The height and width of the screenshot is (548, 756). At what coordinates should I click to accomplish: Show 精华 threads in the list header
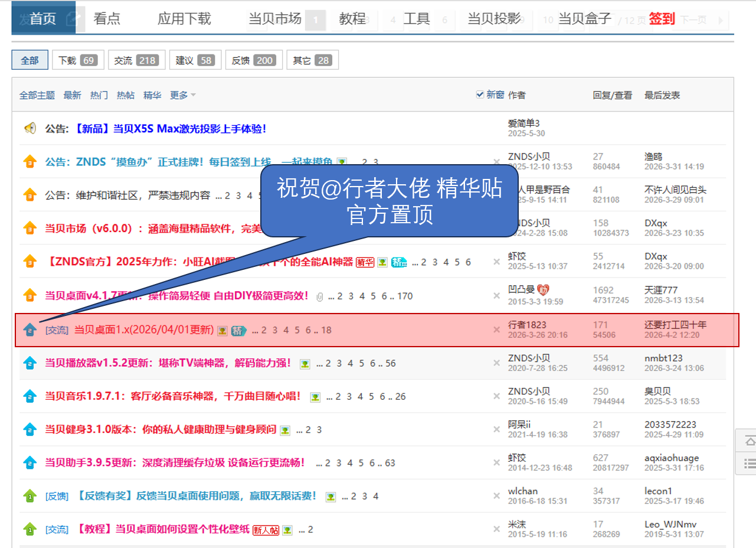152,95
